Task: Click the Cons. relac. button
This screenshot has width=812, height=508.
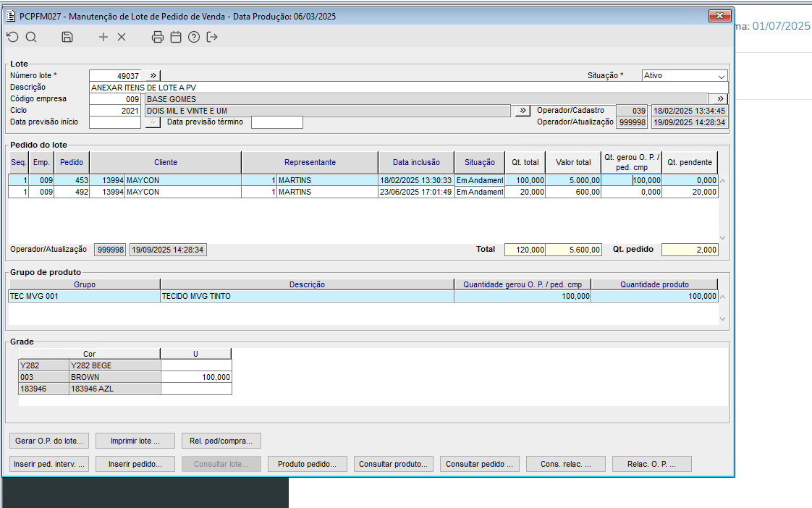Action: point(565,464)
